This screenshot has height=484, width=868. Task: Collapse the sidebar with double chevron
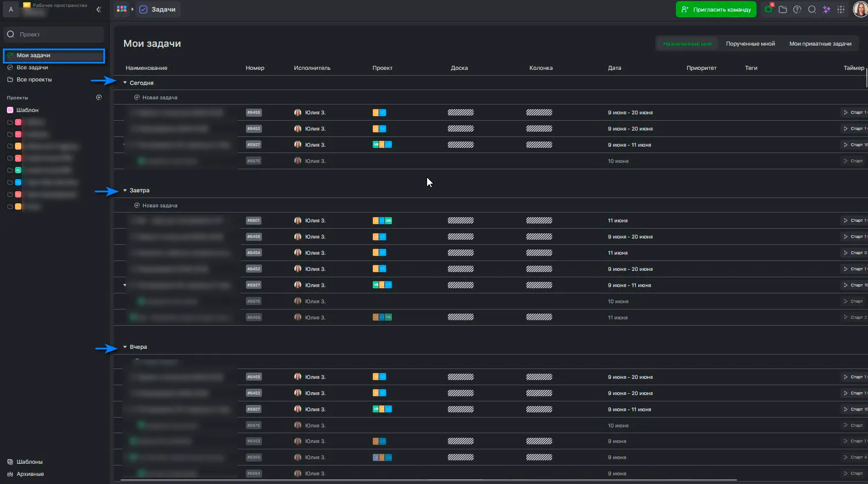point(98,10)
